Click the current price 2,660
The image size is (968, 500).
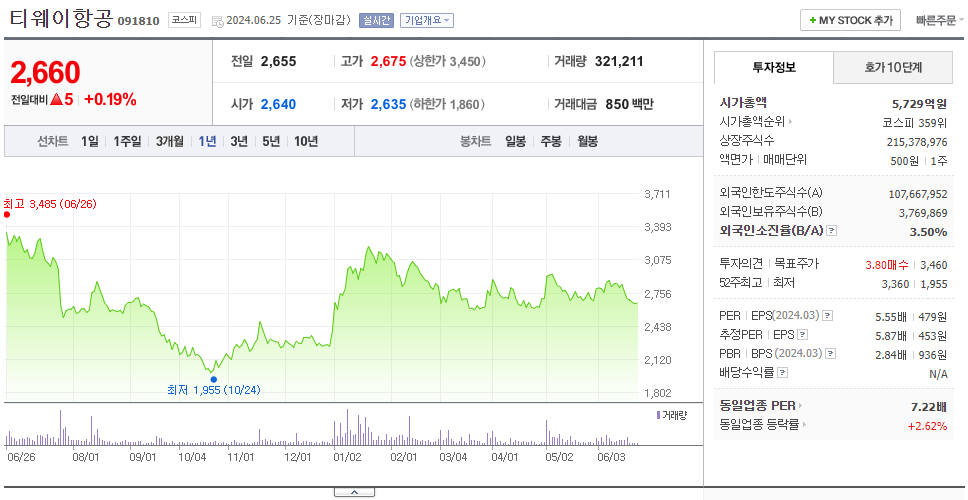tap(45, 73)
